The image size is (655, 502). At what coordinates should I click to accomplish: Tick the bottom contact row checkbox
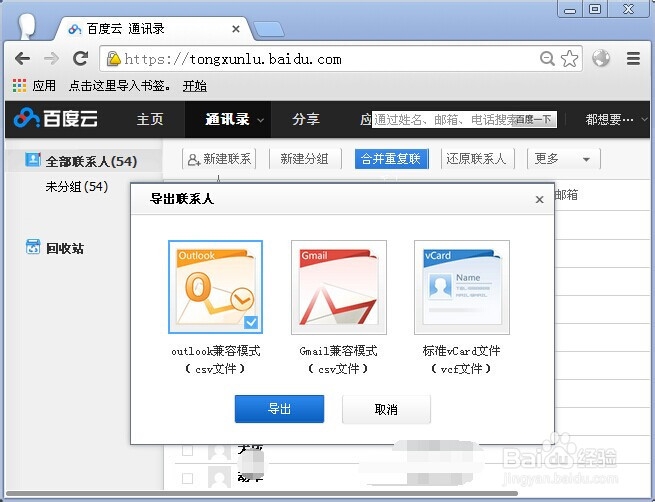coord(188,478)
